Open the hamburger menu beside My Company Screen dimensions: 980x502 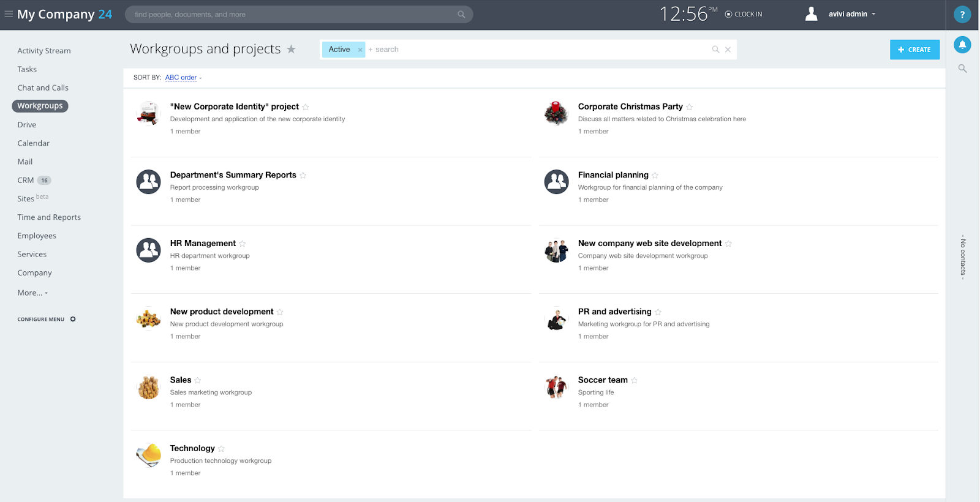[x=9, y=14]
